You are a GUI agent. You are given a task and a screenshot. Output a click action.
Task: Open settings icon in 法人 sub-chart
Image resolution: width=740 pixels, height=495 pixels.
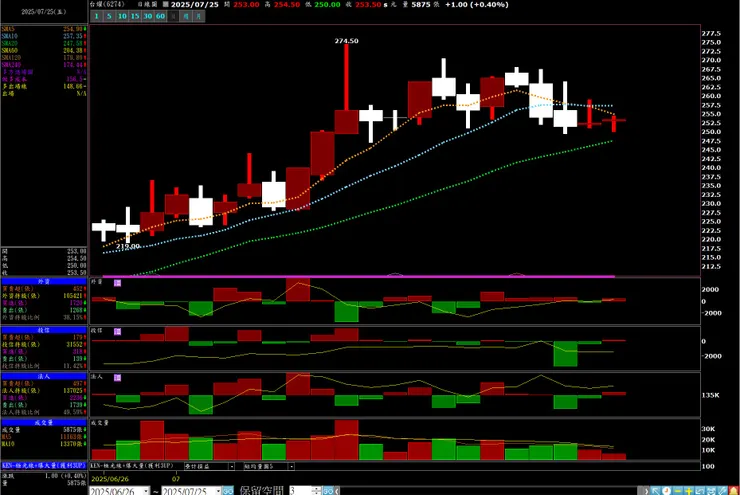tap(118, 378)
